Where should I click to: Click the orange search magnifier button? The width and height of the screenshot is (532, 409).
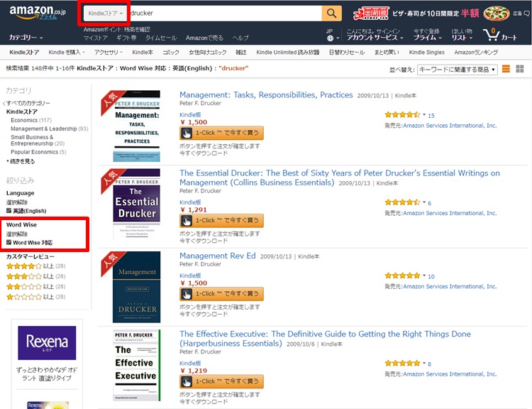[x=331, y=13]
